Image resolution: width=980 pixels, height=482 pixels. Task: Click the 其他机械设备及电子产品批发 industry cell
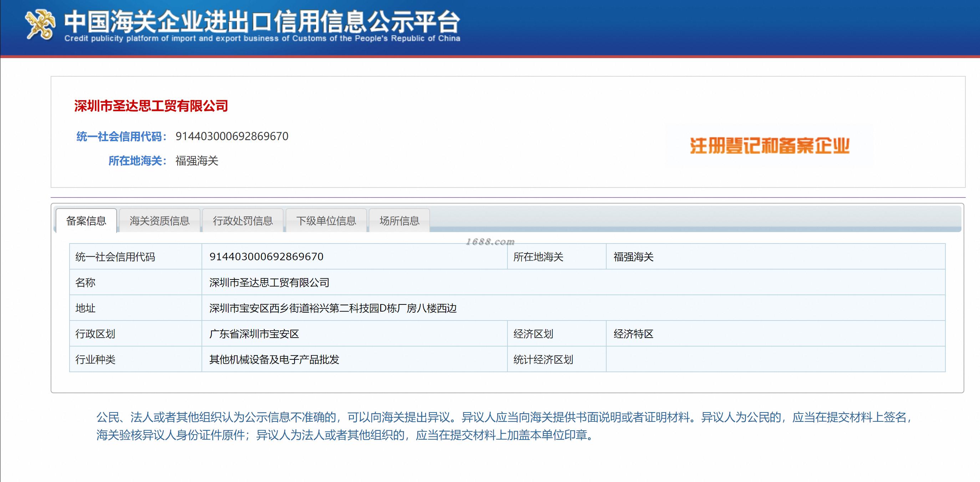coord(274,359)
